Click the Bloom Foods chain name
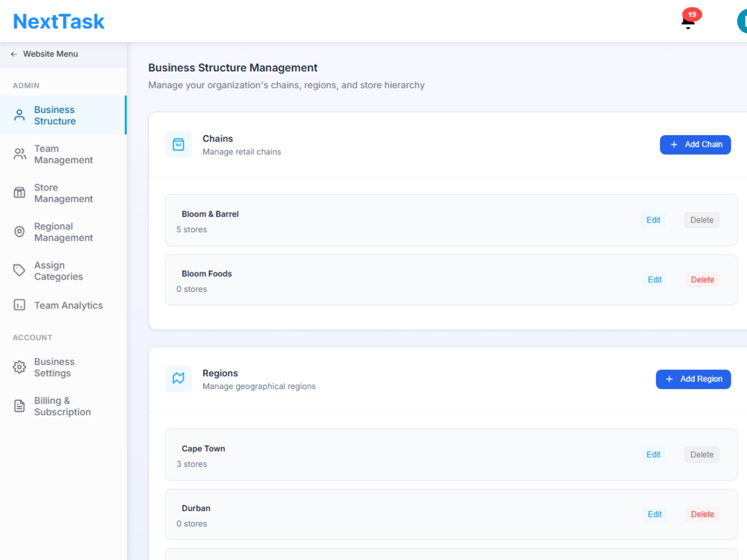747x560 pixels. (x=207, y=274)
